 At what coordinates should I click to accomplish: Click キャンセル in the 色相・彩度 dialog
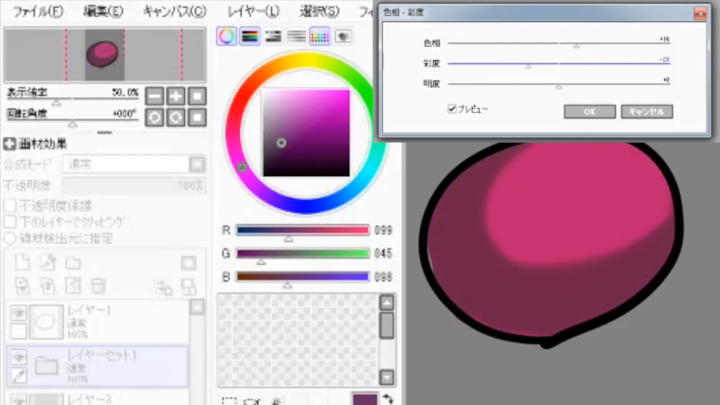click(x=647, y=112)
